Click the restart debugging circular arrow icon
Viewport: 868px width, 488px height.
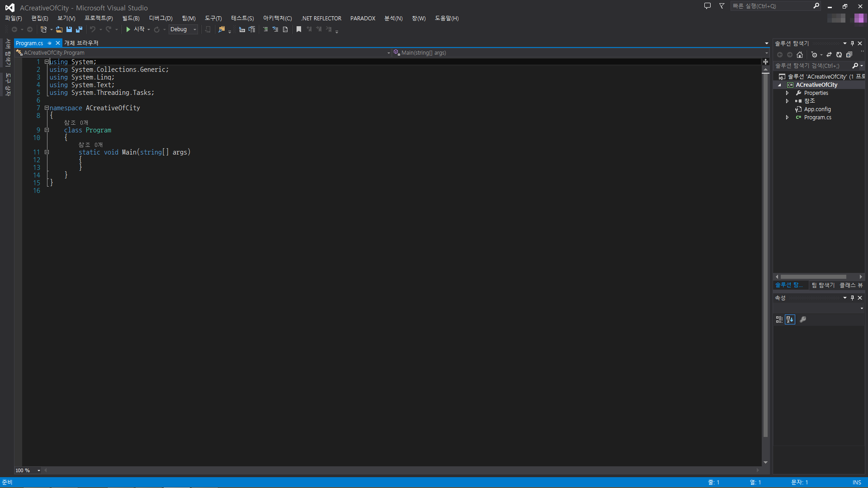pos(157,29)
